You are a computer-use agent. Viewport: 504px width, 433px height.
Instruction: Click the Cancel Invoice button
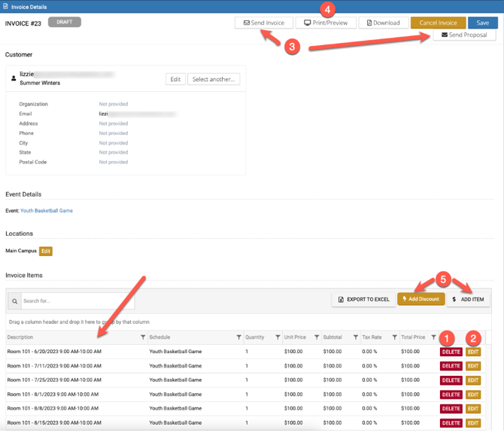438,23
